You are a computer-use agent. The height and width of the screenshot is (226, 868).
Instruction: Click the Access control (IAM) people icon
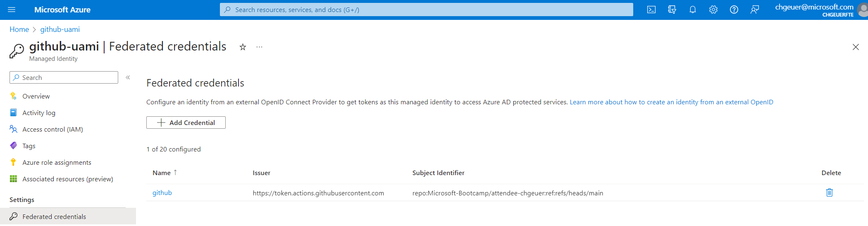(x=13, y=129)
